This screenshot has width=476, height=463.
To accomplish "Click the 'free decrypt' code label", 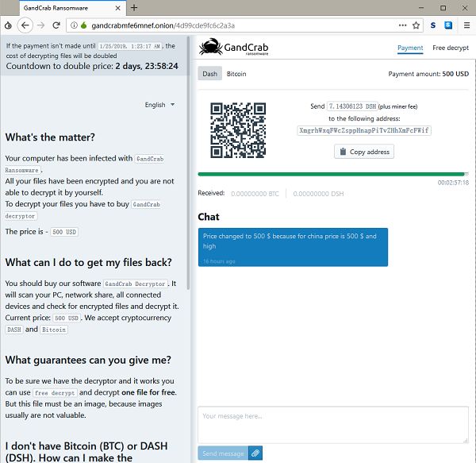I will 55,392.
